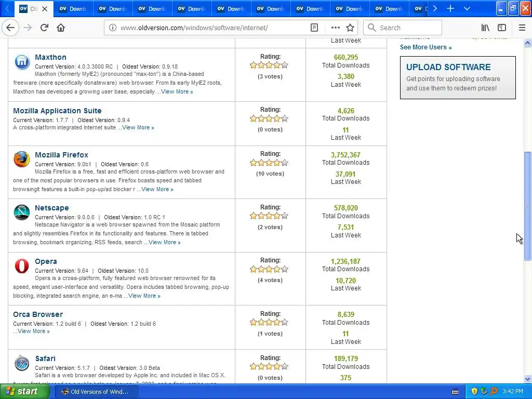Switch to the seventh browser tab

(x=271, y=9)
